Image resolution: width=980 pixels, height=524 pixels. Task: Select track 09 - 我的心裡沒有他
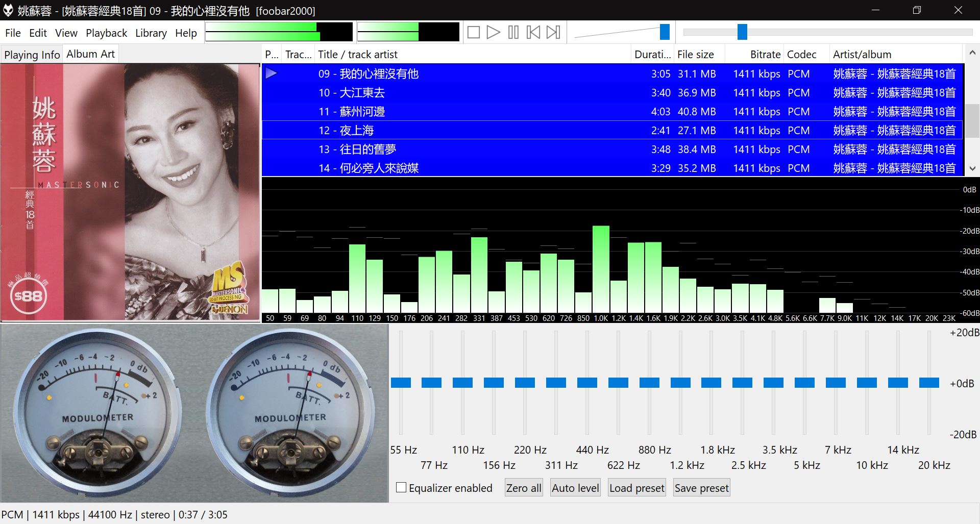pyautogui.click(x=612, y=73)
